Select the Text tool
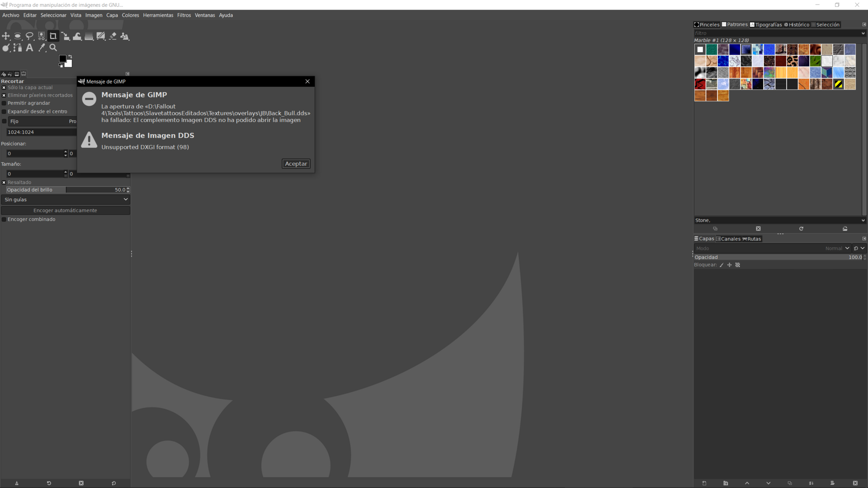 click(x=29, y=47)
